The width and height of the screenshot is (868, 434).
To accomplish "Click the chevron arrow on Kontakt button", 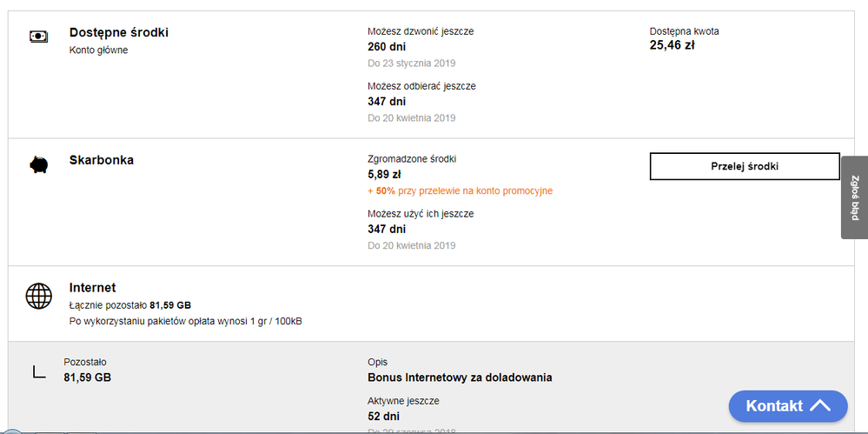I will [820, 405].
